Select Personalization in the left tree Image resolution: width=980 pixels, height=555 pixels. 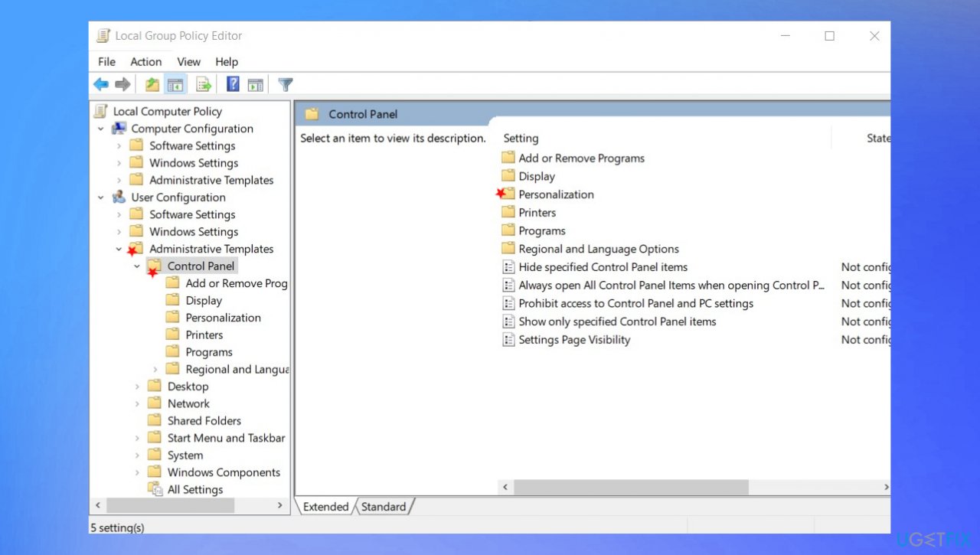click(x=223, y=318)
